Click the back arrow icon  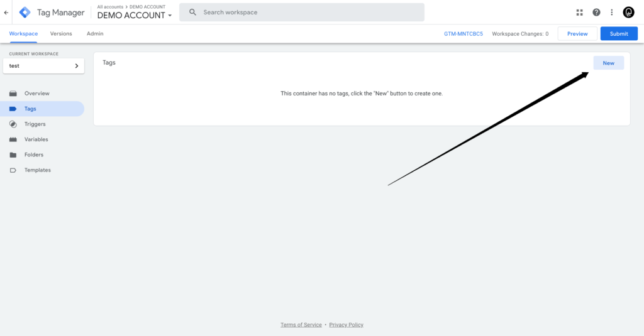(6, 13)
